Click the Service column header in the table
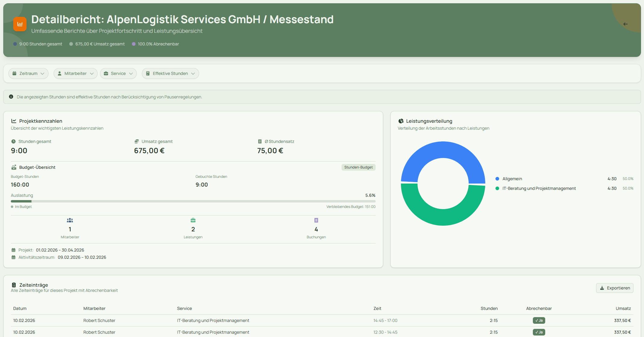Viewport: 644px width, 337px height. [x=184, y=308]
